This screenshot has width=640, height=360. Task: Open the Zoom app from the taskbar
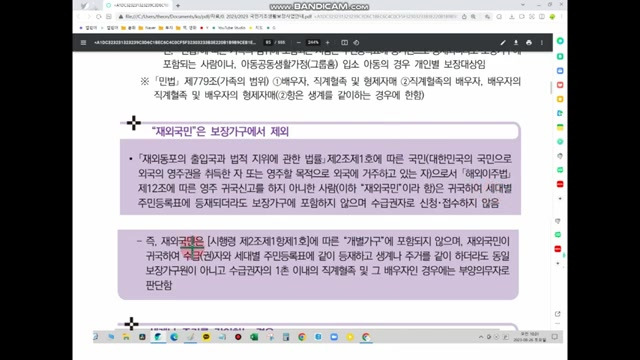[334, 337]
